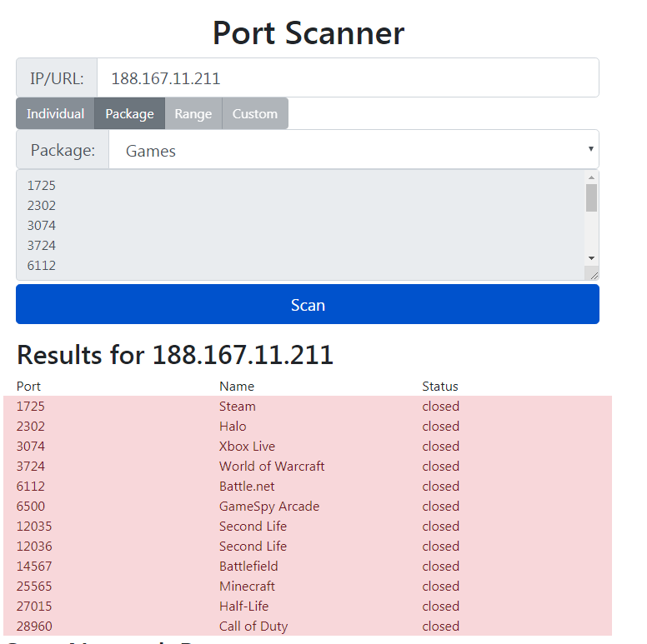
Task: Click the Results for 188.167.11.211 heading
Action: (175, 355)
